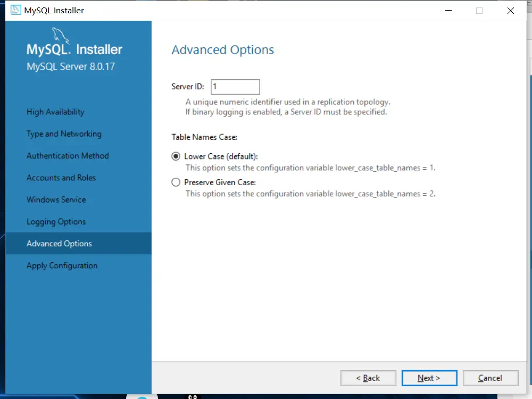Click the MySQL Server 8.0.17 text
Screen dimensions: 532x399
tap(71, 66)
